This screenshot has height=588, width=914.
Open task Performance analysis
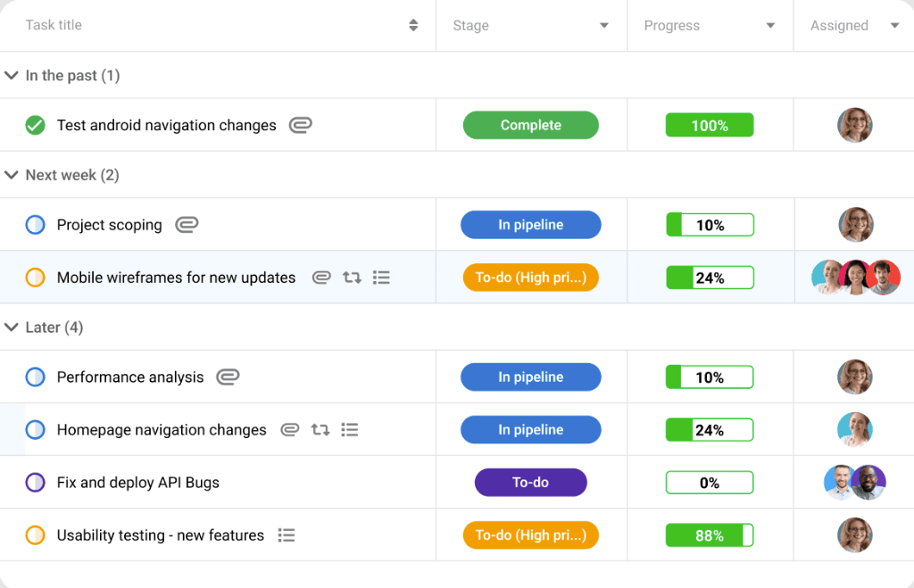(x=130, y=377)
